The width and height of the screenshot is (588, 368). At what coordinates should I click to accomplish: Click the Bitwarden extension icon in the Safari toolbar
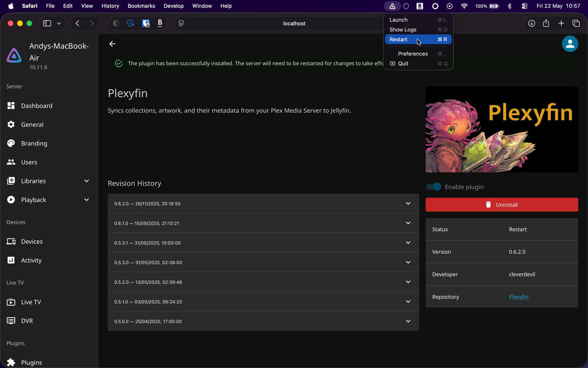146,23
